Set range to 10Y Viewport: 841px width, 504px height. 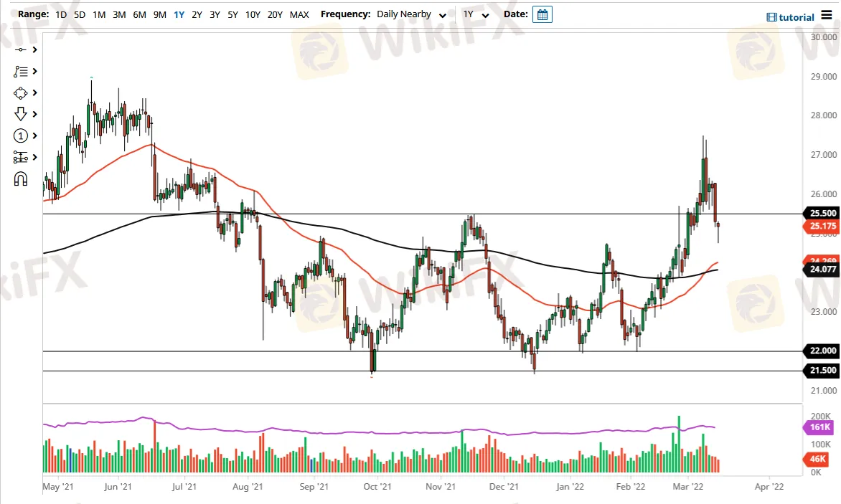[x=253, y=14]
